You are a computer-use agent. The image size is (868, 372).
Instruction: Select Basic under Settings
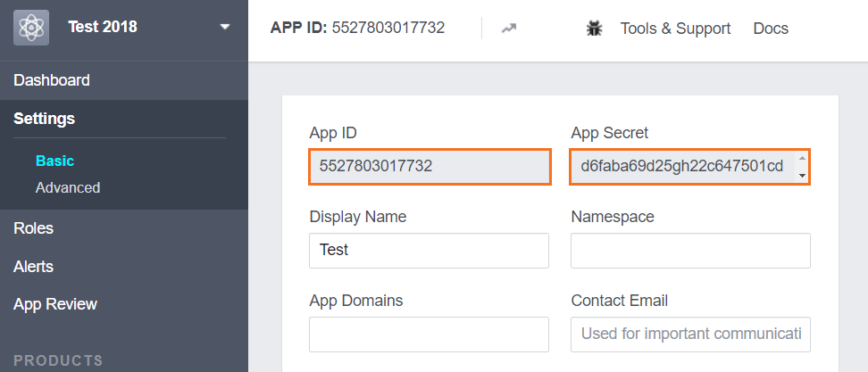[54, 161]
